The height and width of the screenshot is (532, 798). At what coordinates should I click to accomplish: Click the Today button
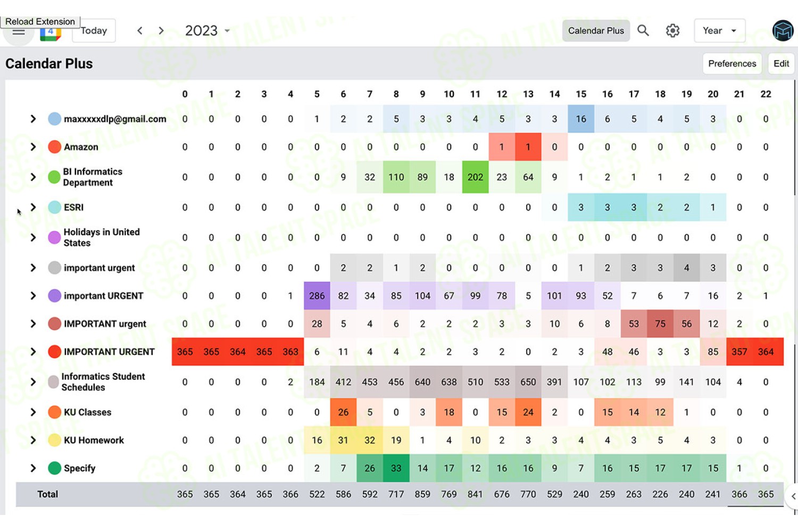(94, 31)
